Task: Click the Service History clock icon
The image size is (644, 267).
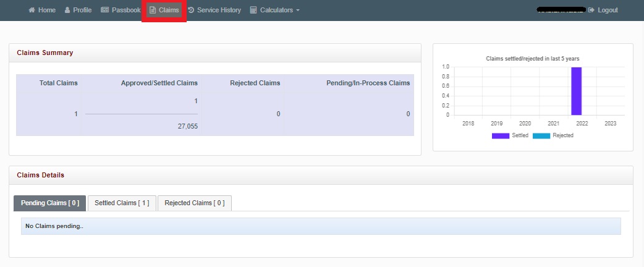Action: pos(191,11)
